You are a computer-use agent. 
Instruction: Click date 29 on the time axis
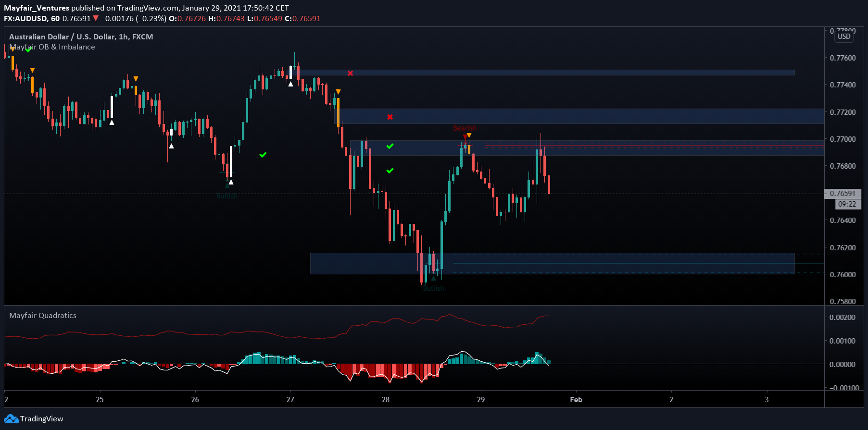click(481, 400)
